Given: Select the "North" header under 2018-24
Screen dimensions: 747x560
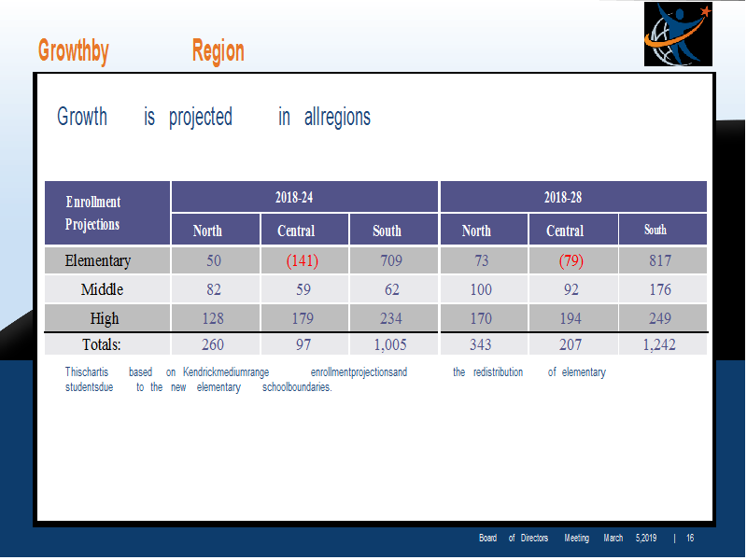Looking at the screenshot, I should [x=216, y=230].
